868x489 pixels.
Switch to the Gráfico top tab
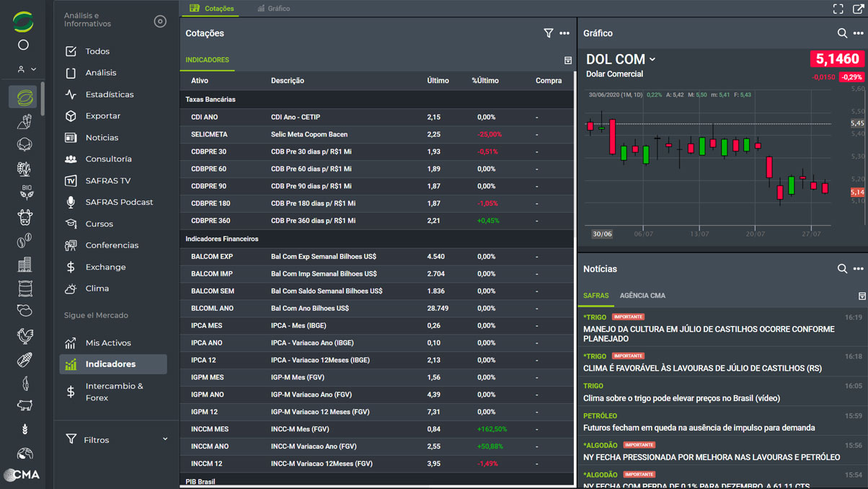[x=274, y=9]
